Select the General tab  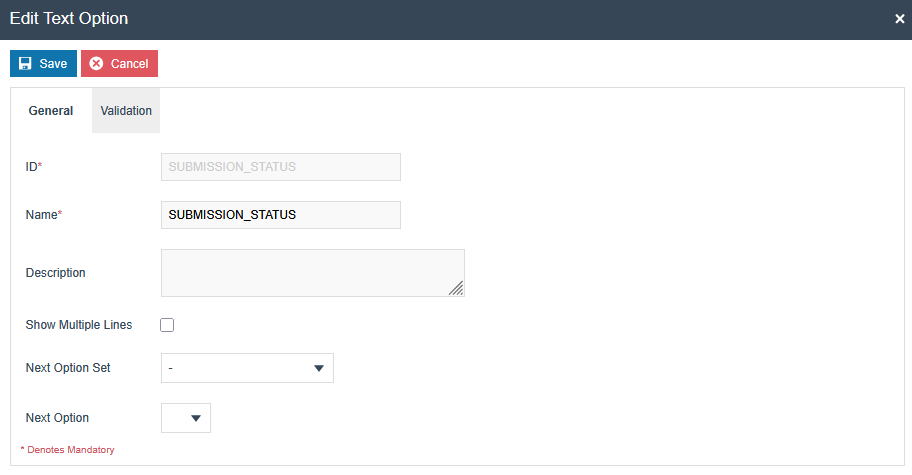point(51,111)
